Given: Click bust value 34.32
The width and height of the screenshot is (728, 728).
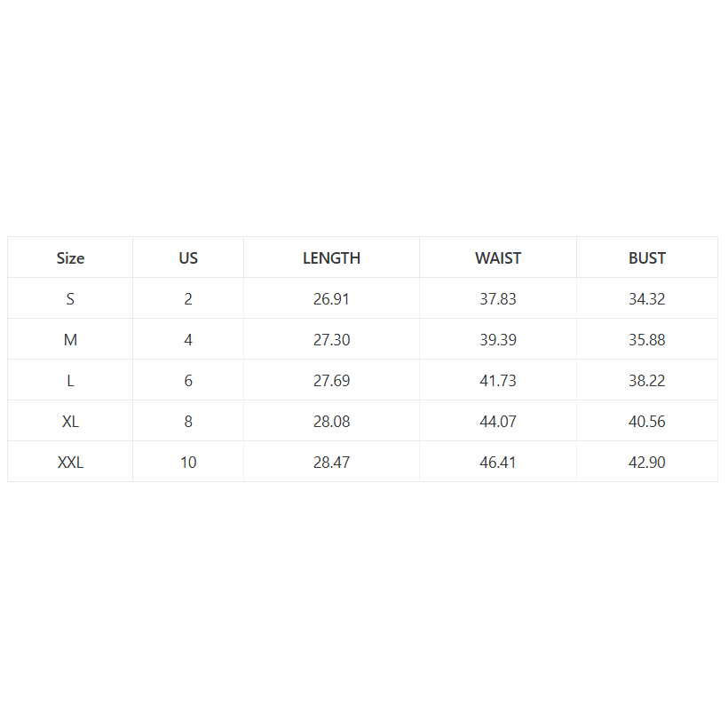Looking at the screenshot, I should coord(647,298).
